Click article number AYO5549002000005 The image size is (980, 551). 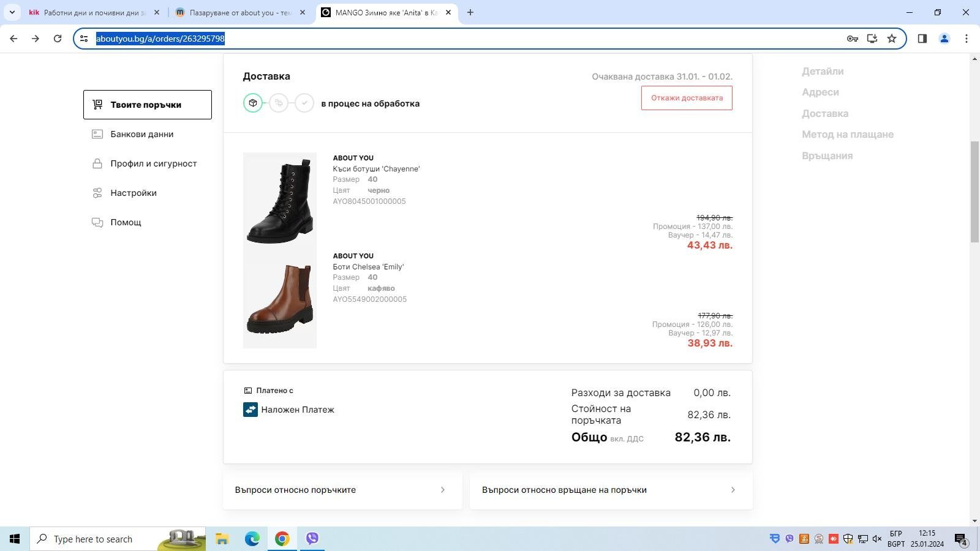369,299
